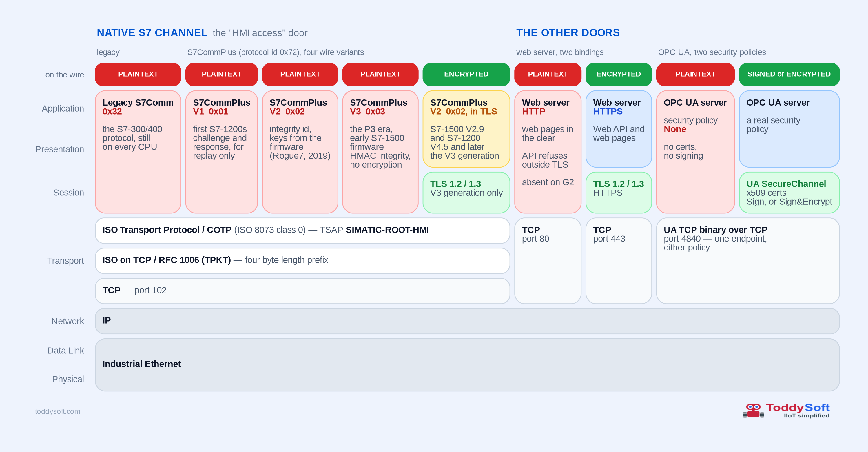Viewport: 868px width, 452px height.
Task: Click the ToddySoft robot logo icon
Action: pos(753,411)
